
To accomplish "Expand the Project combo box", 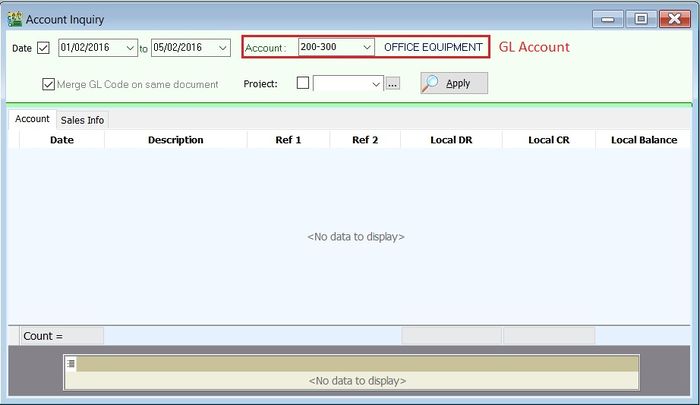I will point(376,84).
